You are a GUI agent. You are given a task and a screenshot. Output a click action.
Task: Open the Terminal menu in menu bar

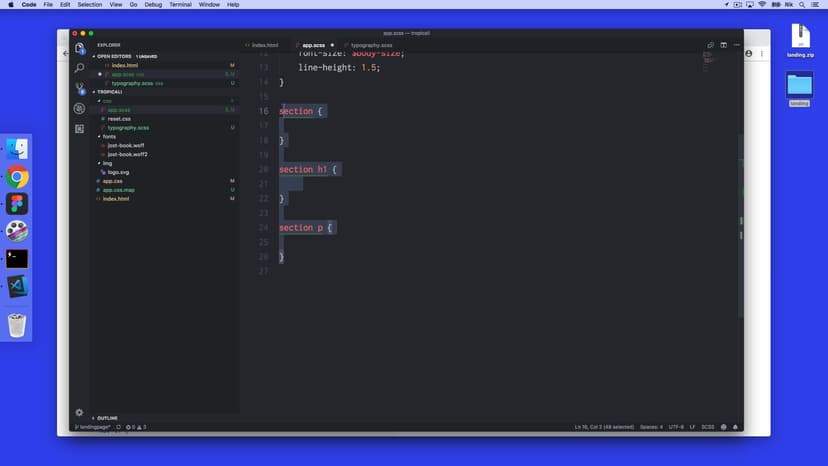(x=181, y=5)
